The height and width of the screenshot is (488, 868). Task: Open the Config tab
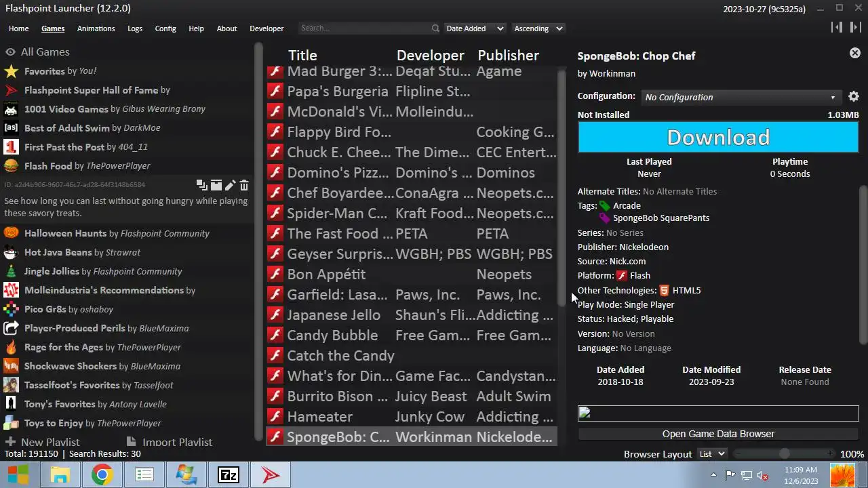coord(165,28)
